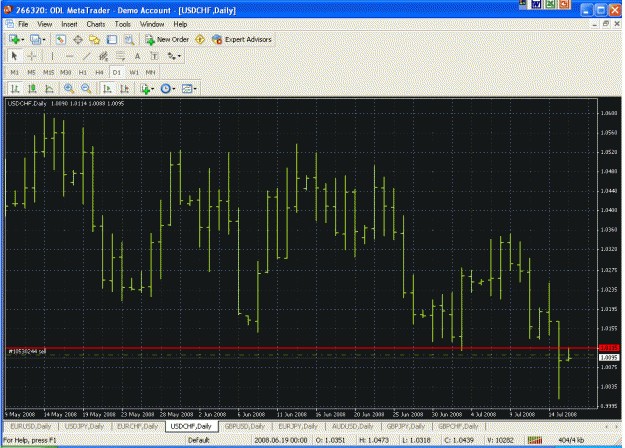Toggle the Data Window icon

(78, 39)
